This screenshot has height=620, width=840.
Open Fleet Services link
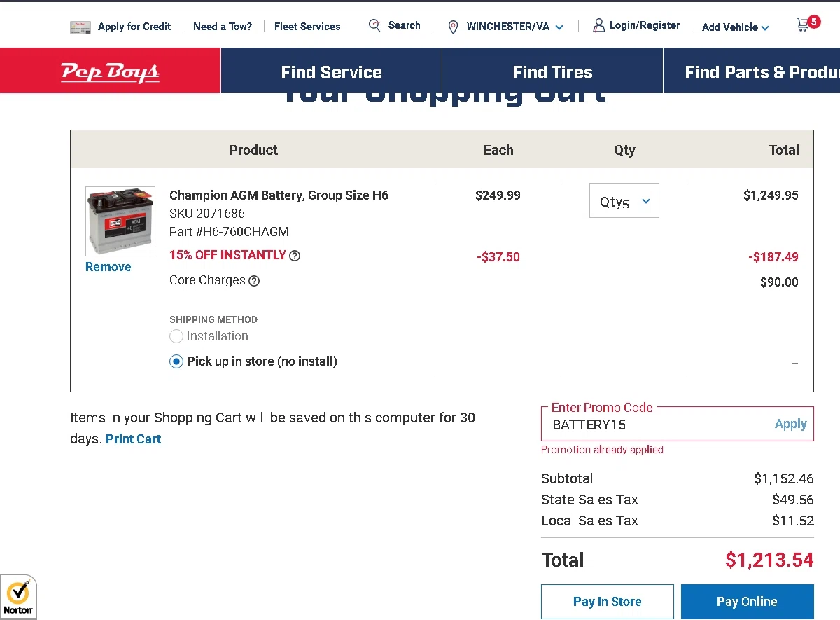pos(307,27)
